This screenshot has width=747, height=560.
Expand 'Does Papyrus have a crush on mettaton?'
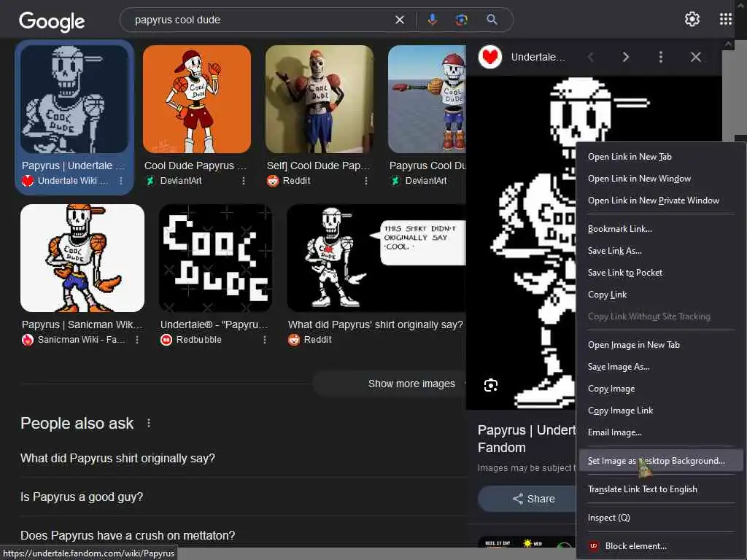click(x=243, y=535)
